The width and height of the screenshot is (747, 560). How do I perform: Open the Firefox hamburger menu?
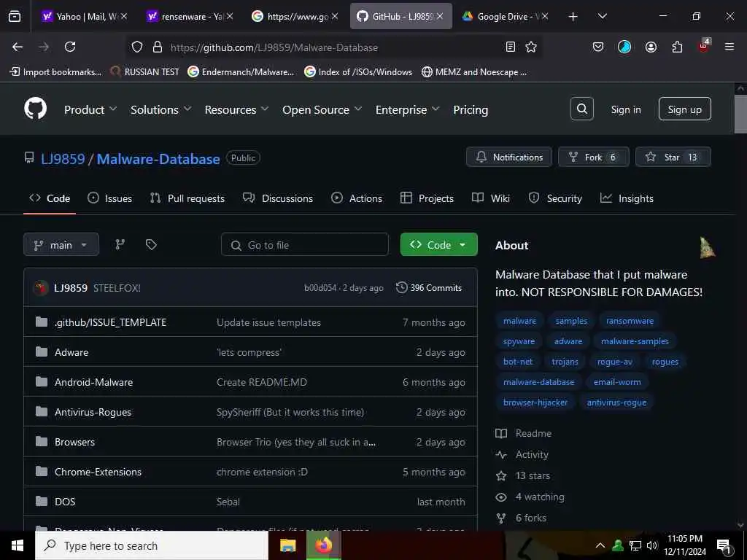pyautogui.click(x=729, y=47)
